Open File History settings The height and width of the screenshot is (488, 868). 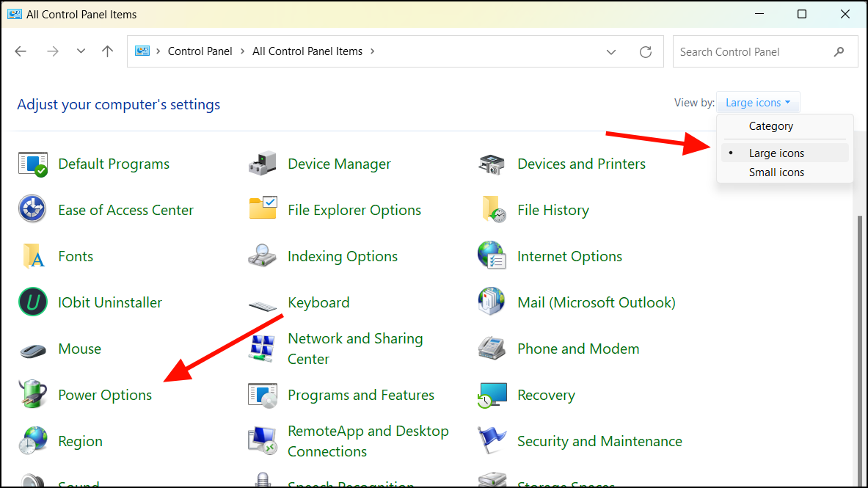[x=552, y=210]
